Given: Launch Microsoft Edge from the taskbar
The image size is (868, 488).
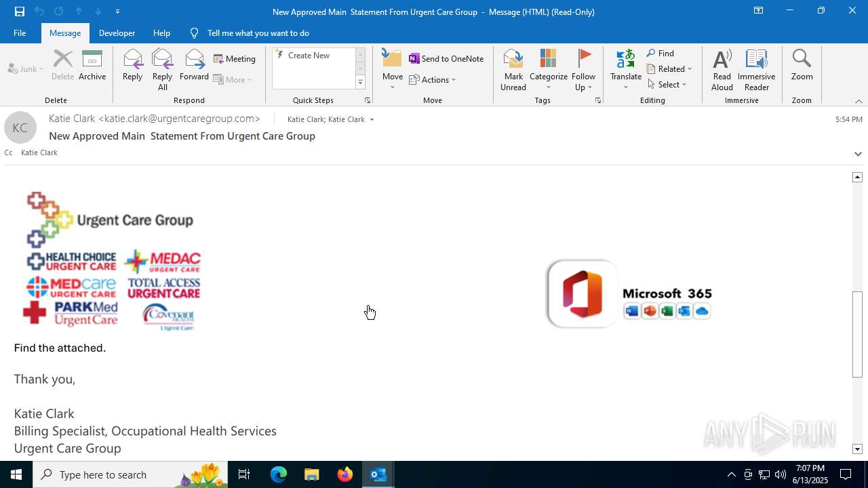Looking at the screenshot, I should tap(279, 474).
